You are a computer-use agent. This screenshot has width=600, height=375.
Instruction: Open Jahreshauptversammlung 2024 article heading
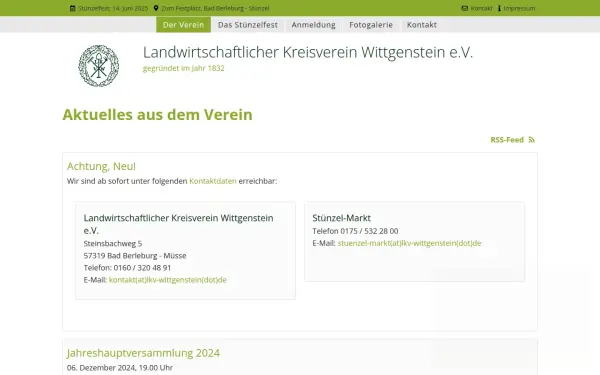click(143, 353)
